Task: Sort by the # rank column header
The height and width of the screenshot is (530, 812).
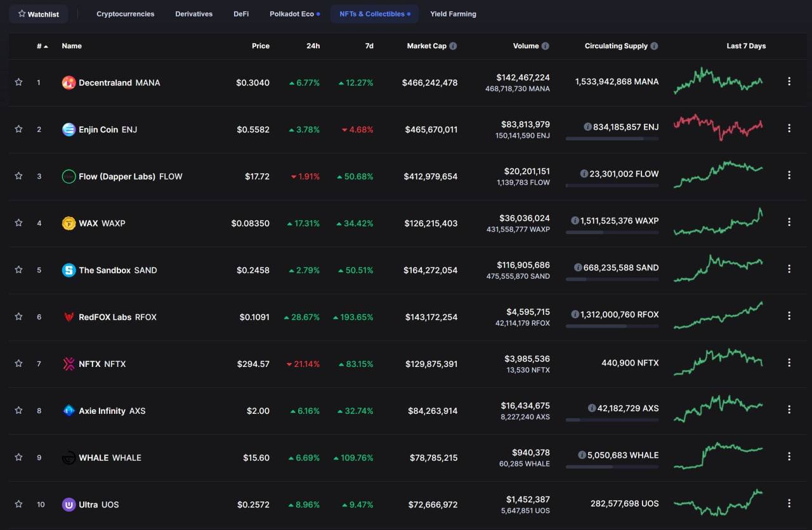Action: [x=43, y=46]
